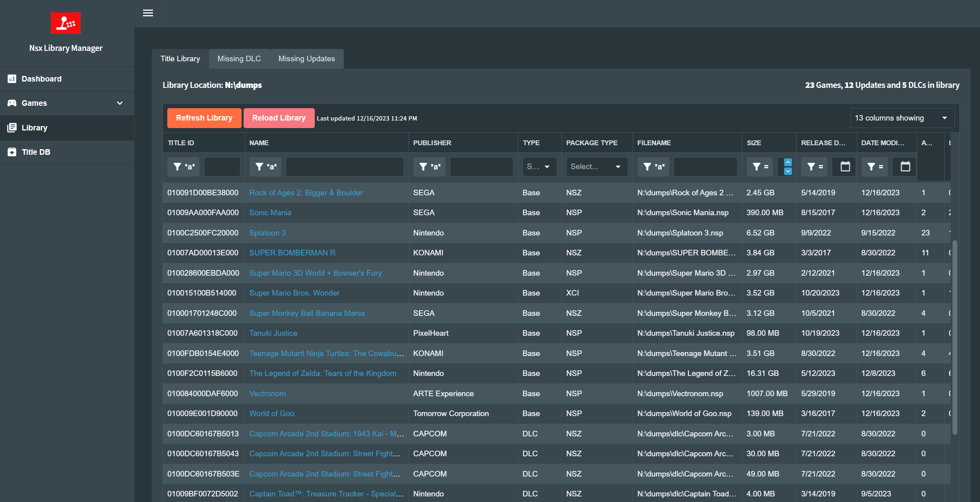This screenshot has height=502, width=980.
Task: Open the Super Mario Bros. Wonder link
Action: (294, 293)
